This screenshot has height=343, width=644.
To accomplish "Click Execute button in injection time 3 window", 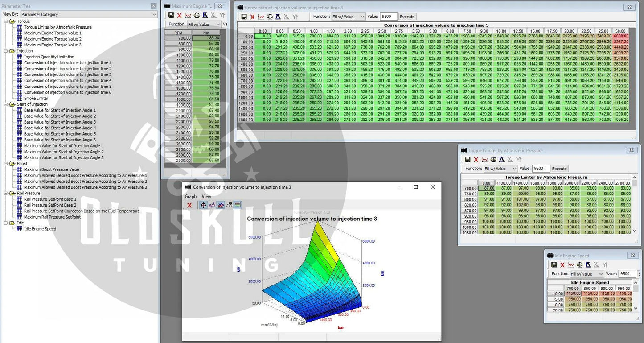I will (x=406, y=17).
